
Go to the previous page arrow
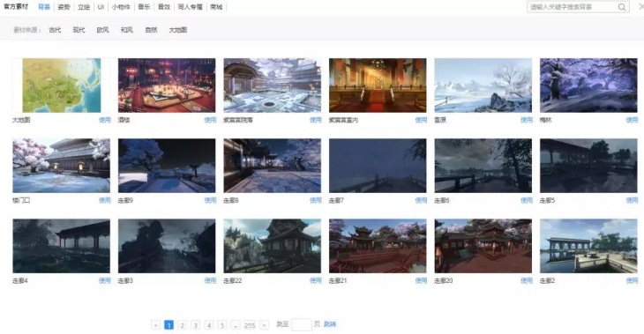click(x=155, y=325)
